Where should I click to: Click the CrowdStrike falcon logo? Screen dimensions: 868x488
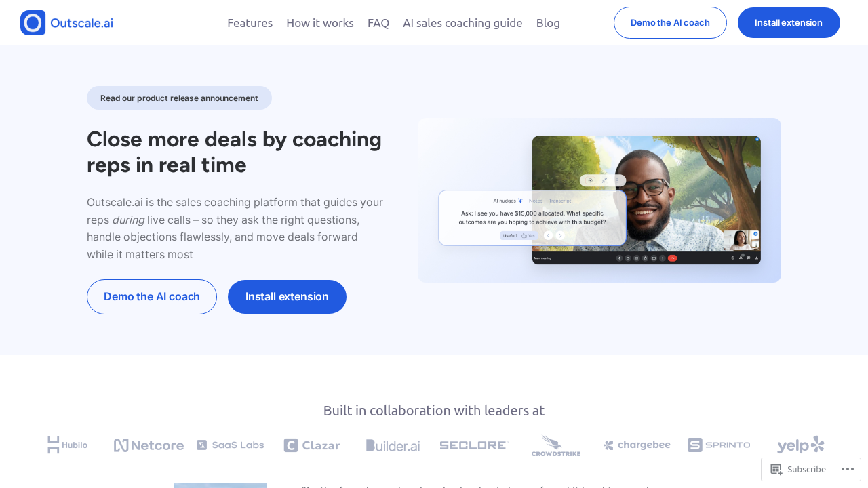point(556,445)
